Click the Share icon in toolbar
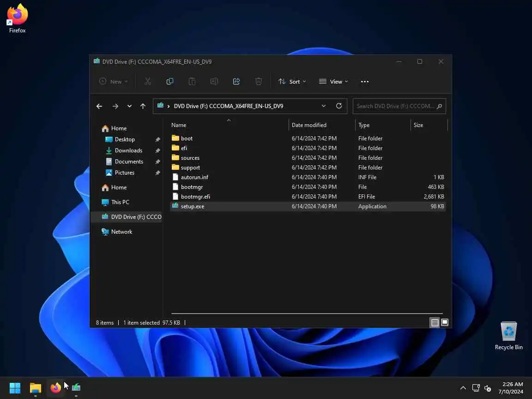 236,81
